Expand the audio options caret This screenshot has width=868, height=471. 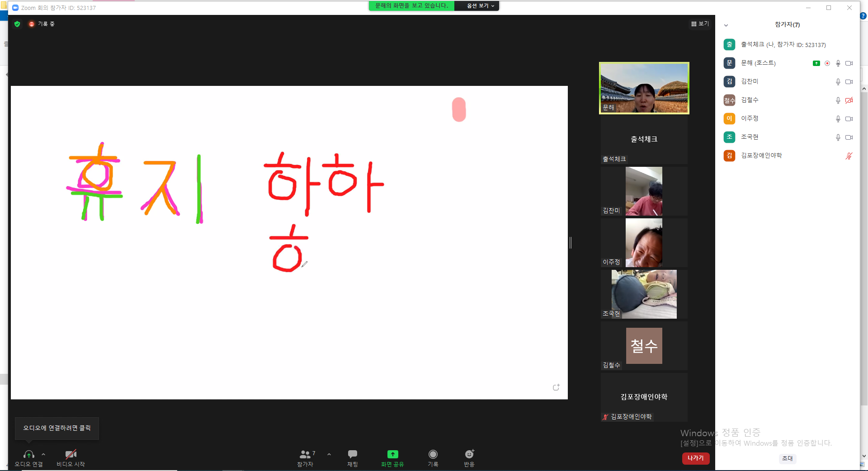point(43,454)
